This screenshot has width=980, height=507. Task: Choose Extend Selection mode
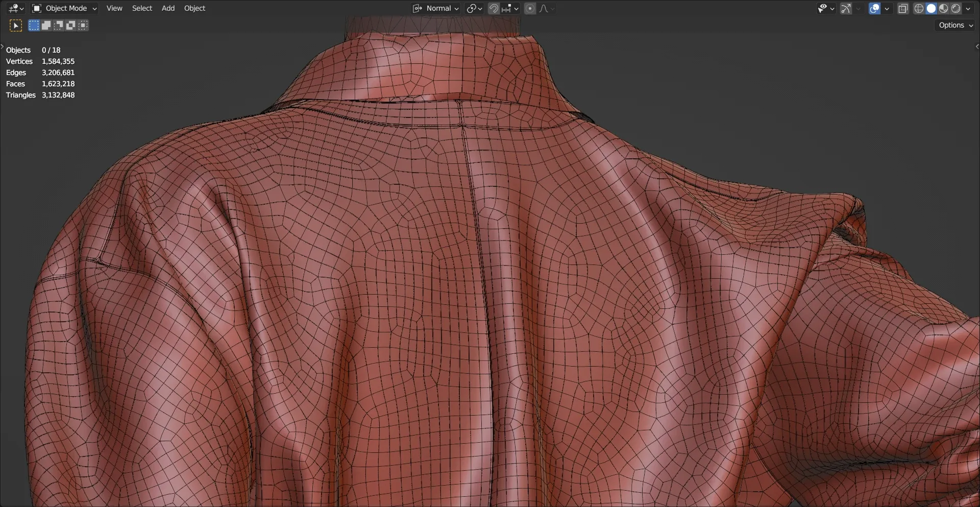point(46,25)
